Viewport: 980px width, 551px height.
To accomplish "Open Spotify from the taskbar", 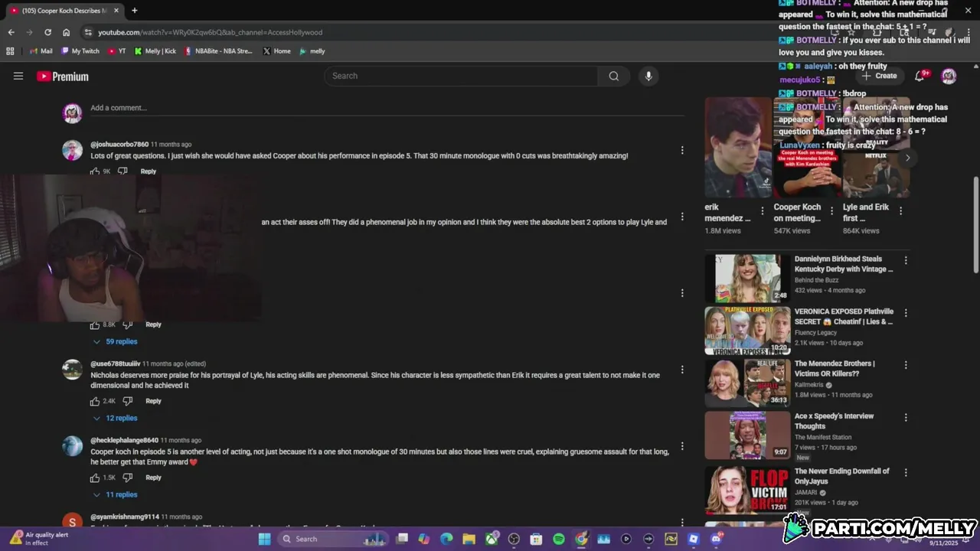I will (x=559, y=539).
